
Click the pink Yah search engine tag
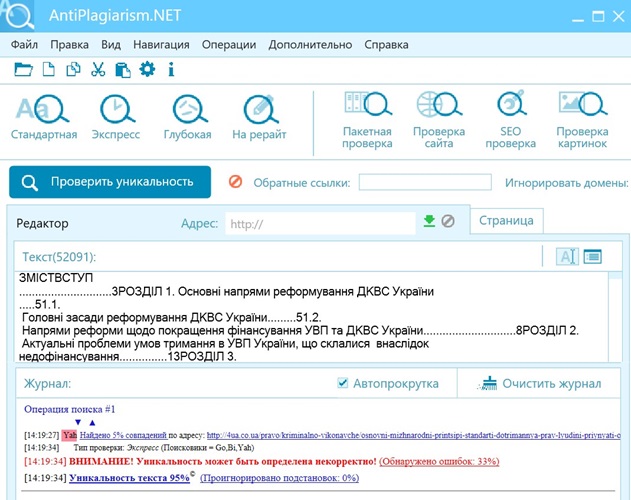point(70,435)
